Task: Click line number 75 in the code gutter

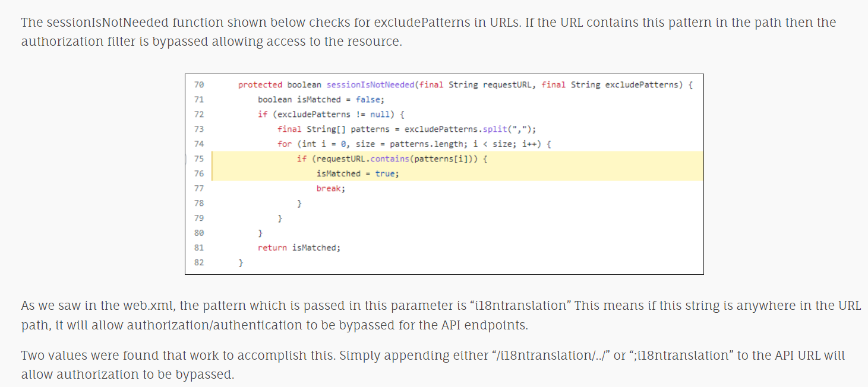Action: pos(198,159)
